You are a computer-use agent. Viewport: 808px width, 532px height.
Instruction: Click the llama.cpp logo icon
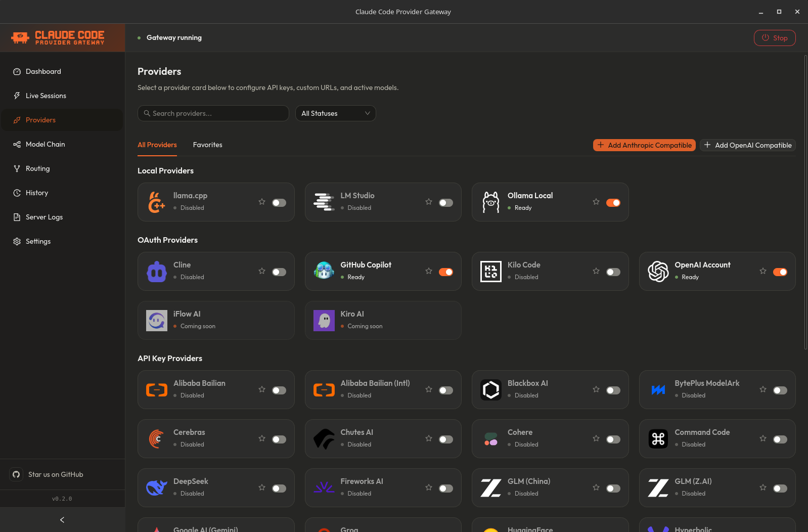tap(157, 202)
